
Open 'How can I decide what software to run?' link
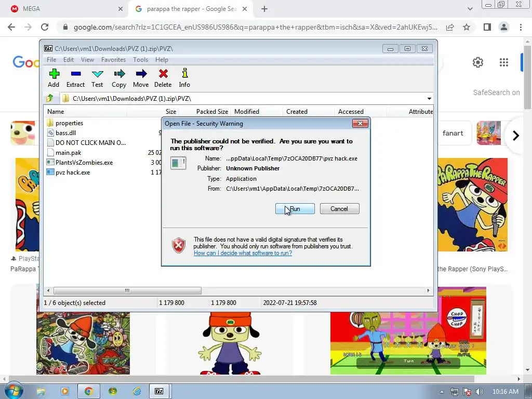(x=243, y=253)
